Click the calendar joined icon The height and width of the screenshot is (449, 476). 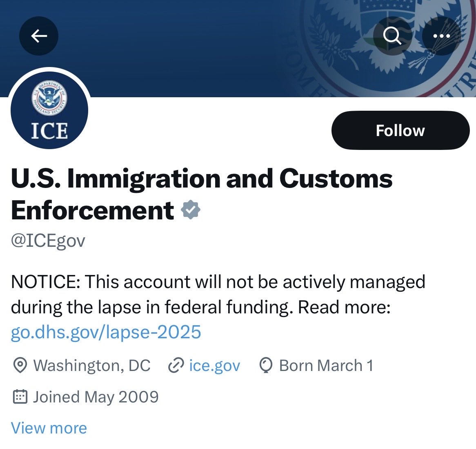(20, 397)
